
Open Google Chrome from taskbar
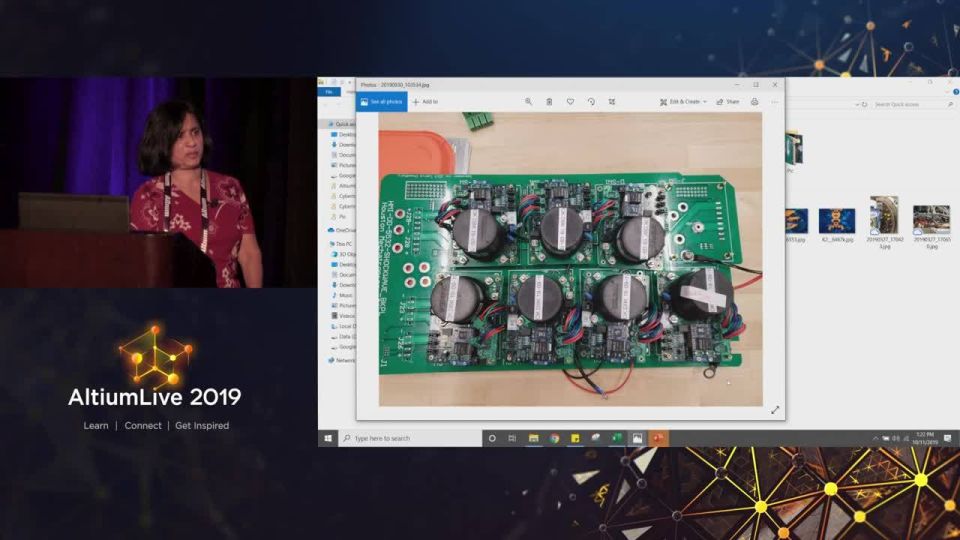554,438
